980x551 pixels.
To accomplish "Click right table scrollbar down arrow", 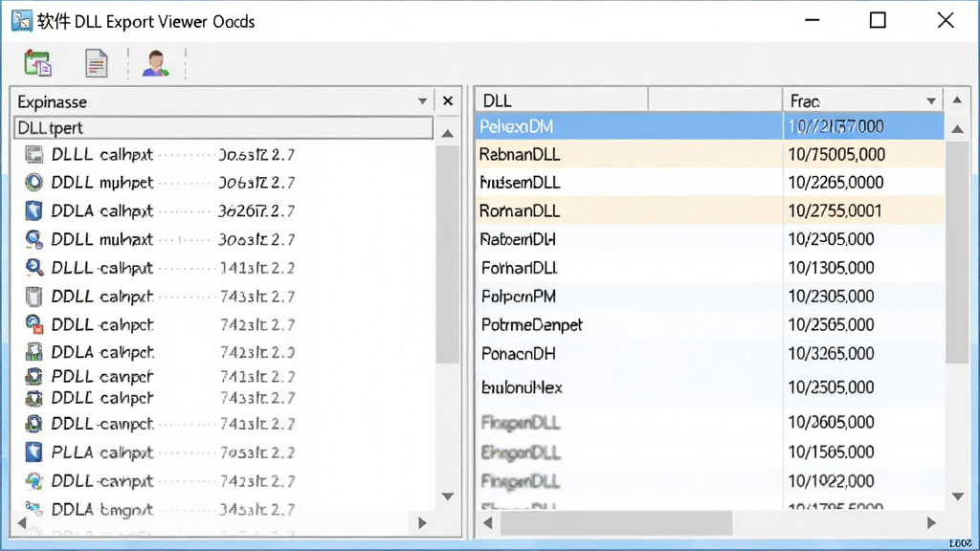I will tap(957, 496).
